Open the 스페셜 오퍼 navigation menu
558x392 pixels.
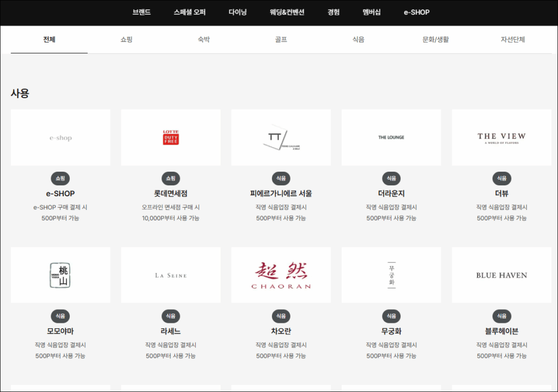(190, 12)
